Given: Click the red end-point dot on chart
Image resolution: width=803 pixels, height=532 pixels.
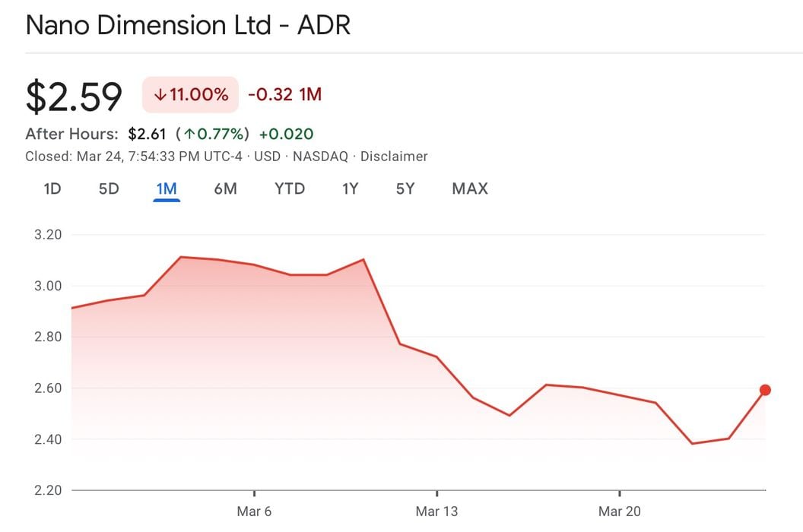Looking at the screenshot, I should 765,390.
